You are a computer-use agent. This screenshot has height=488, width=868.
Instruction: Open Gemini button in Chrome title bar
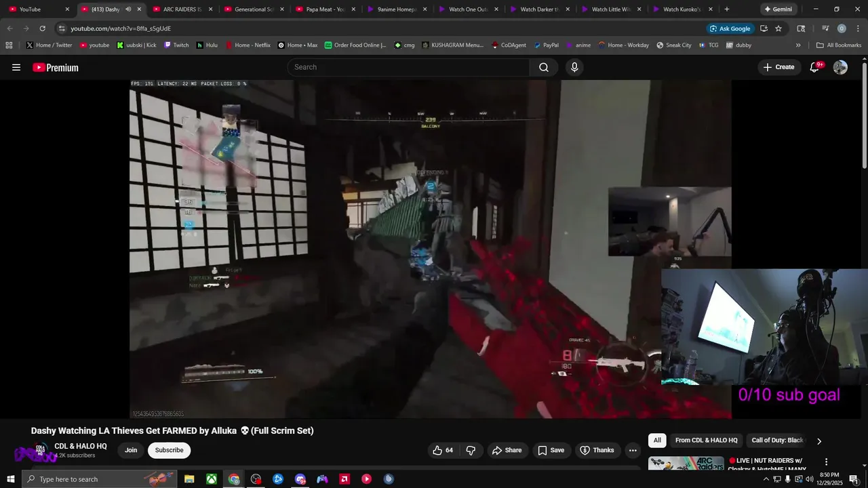click(778, 9)
